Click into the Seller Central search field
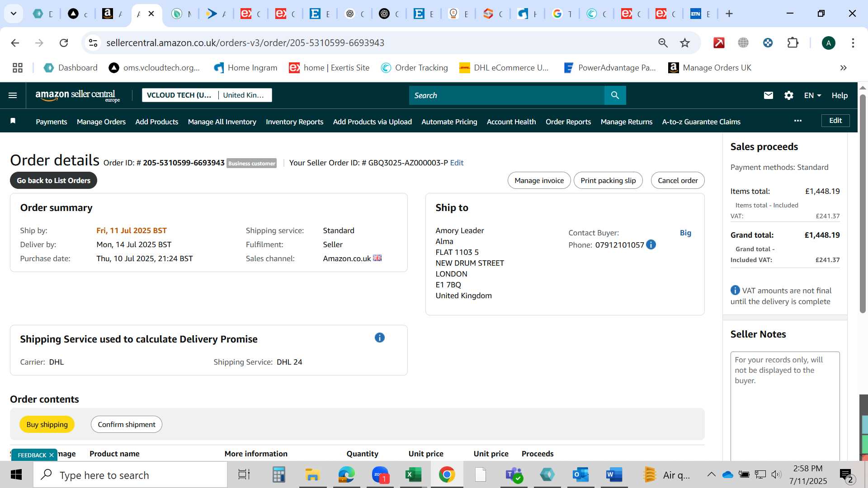Screen dimensions: 868x488 click(x=506, y=95)
